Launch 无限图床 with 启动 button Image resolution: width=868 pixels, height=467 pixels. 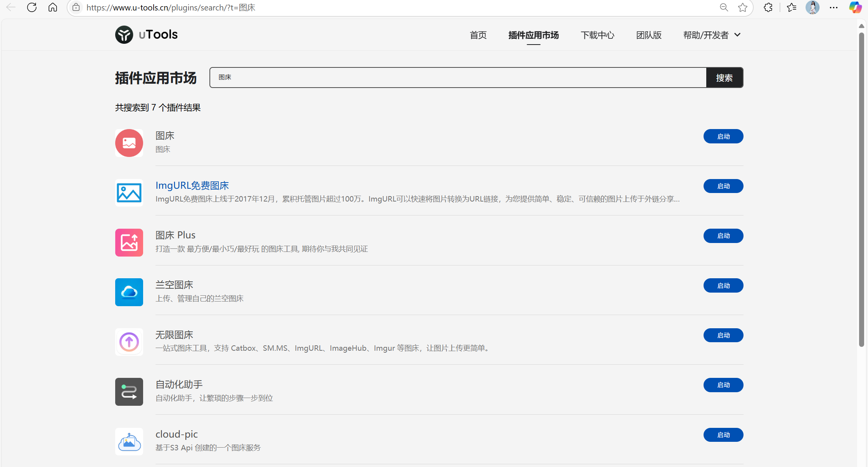click(x=723, y=335)
